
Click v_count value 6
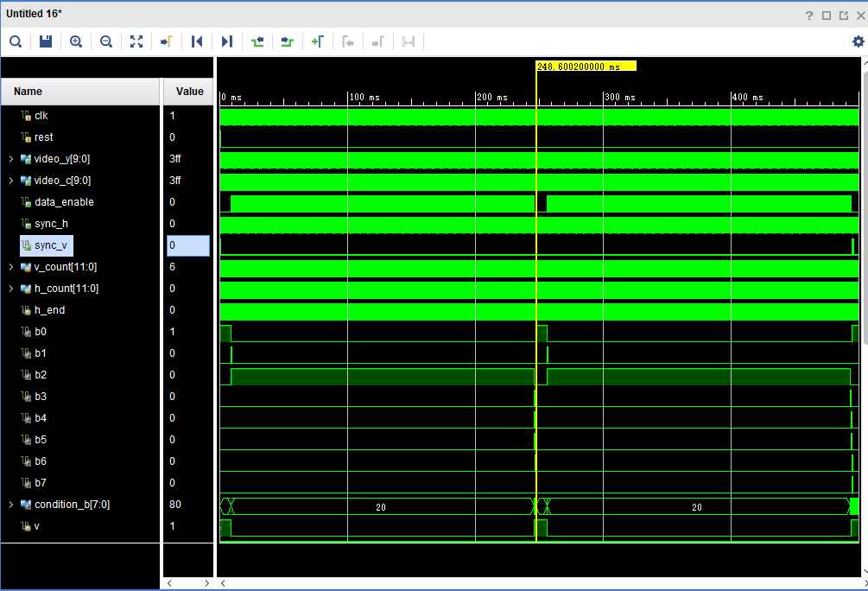click(172, 267)
